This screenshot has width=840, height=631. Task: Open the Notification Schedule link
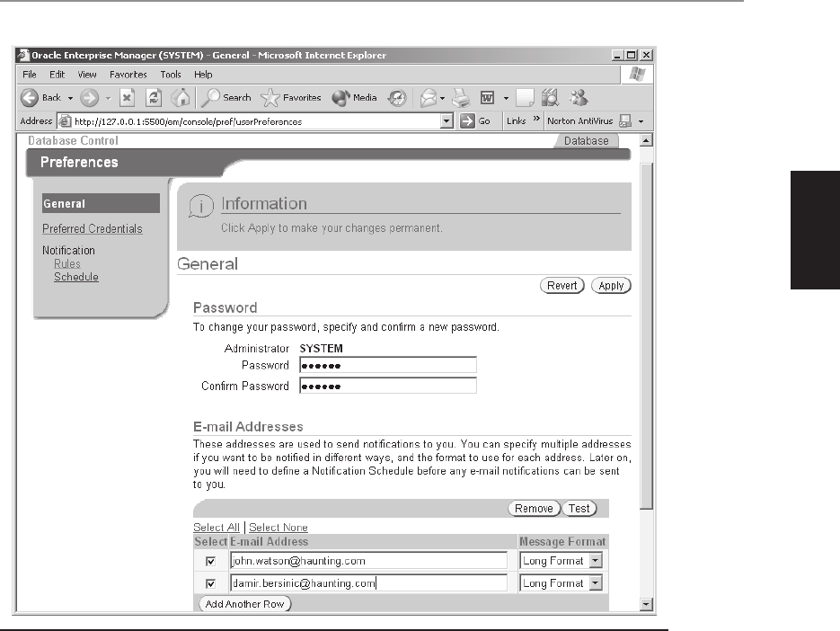[x=76, y=277]
